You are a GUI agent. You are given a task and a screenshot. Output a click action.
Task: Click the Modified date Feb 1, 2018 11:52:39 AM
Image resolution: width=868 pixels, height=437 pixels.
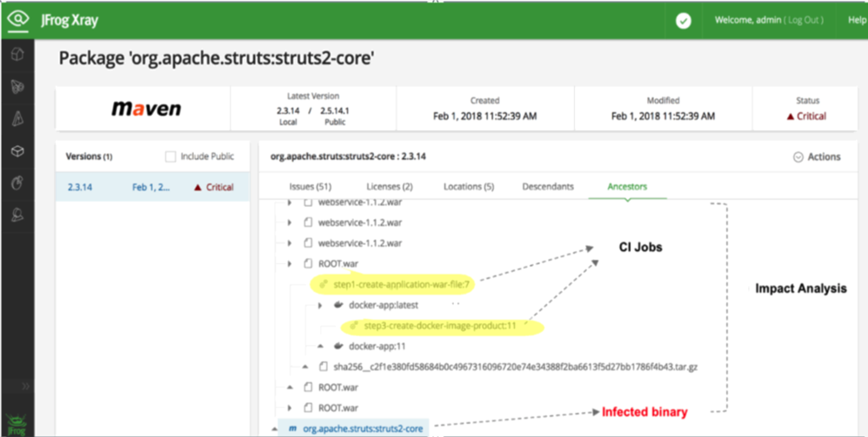tap(664, 116)
